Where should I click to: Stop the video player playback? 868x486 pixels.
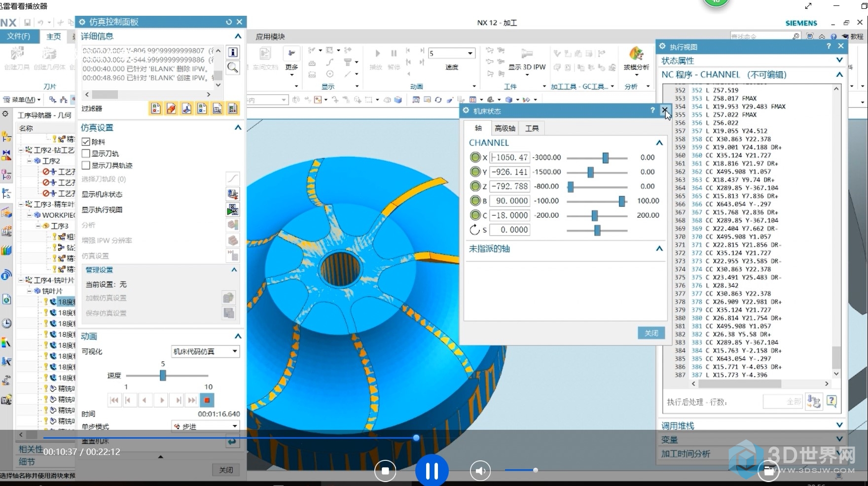click(385, 471)
